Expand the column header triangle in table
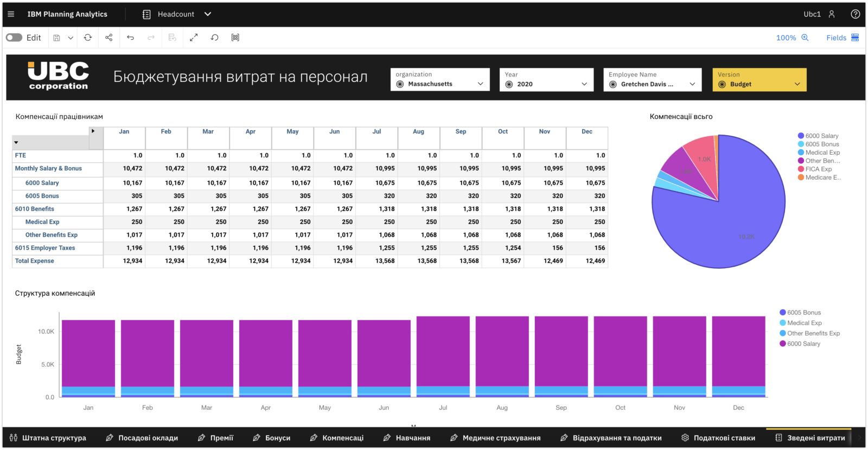The image size is (868, 450). tap(93, 131)
